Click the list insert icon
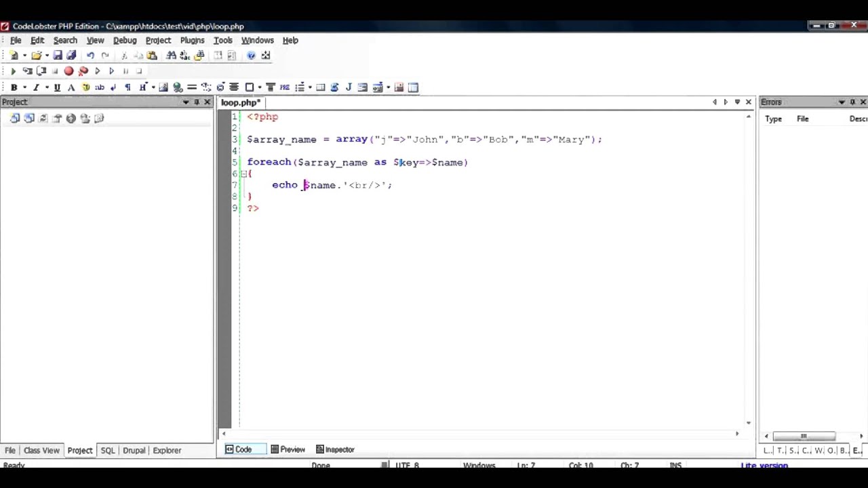868x488 pixels. coord(299,87)
